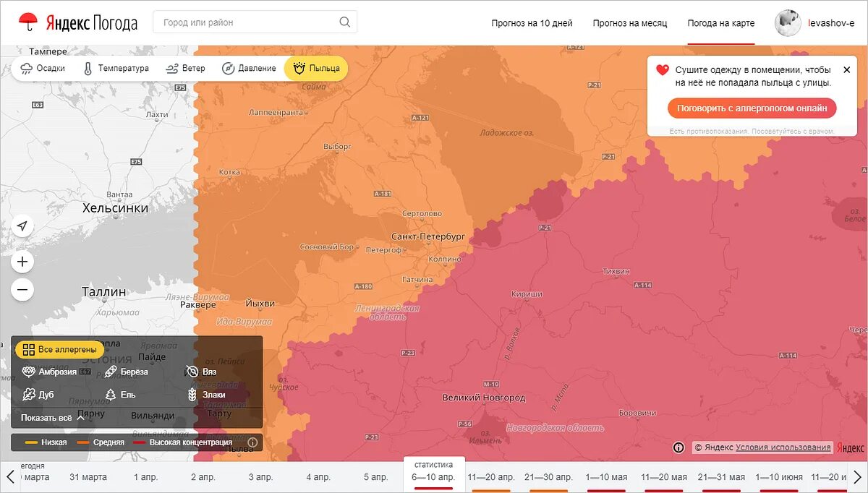
Task: Open the levashov-e profile avatar
Action: click(788, 23)
